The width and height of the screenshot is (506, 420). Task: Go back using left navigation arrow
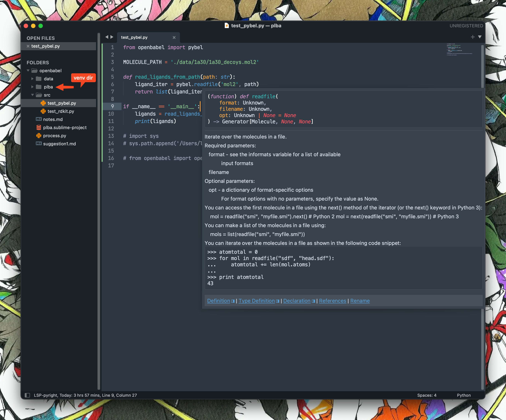(107, 37)
